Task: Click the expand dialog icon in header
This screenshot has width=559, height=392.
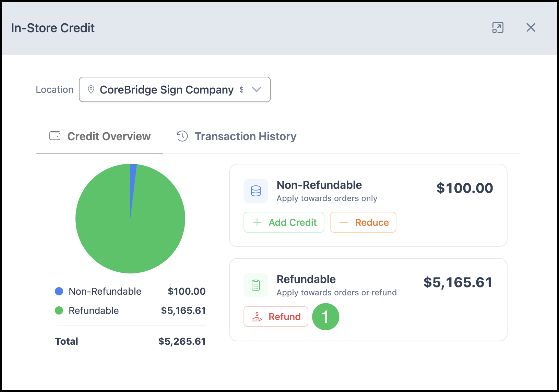Action: pyautogui.click(x=498, y=27)
